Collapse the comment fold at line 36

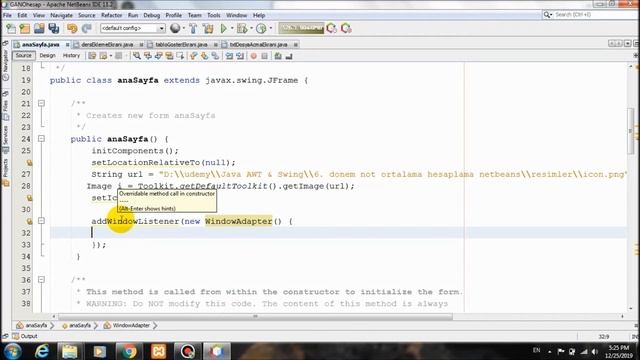(41, 280)
